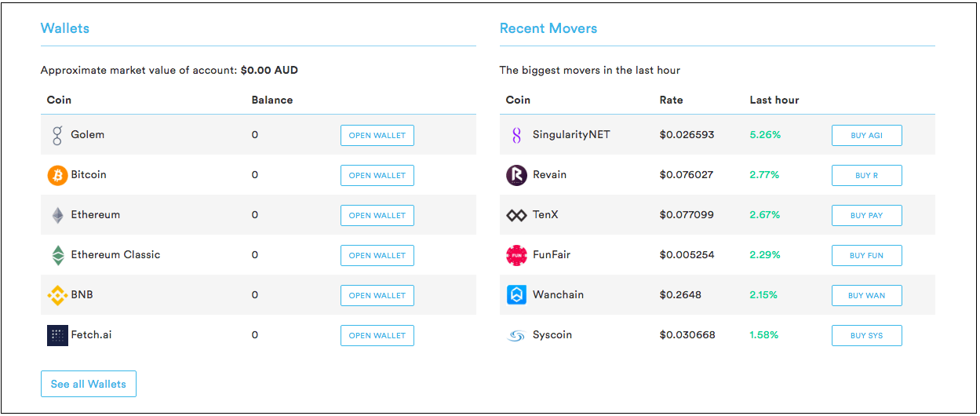Click See all Wallets button

(x=89, y=384)
